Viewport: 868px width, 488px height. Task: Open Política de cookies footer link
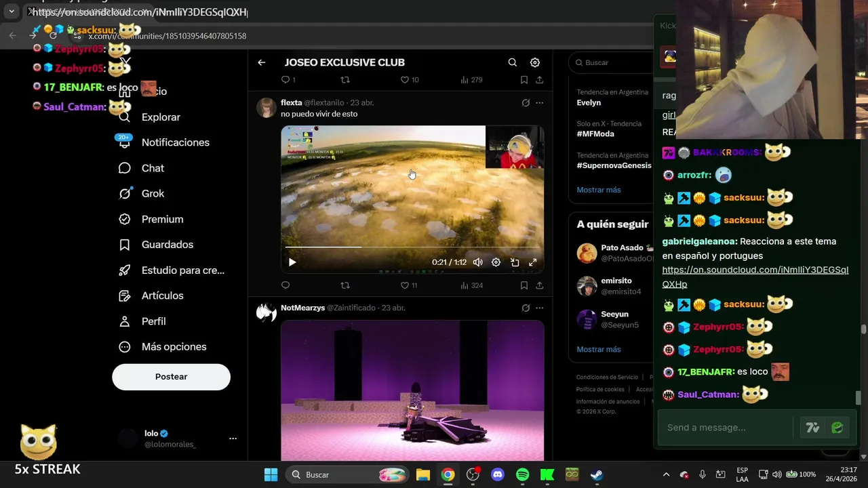coord(600,390)
